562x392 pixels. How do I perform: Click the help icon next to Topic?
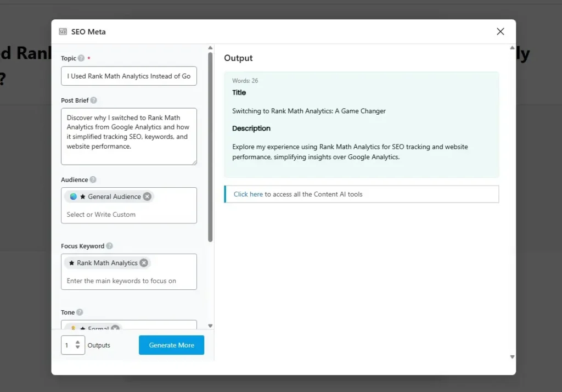pyautogui.click(x=81, y=58)
